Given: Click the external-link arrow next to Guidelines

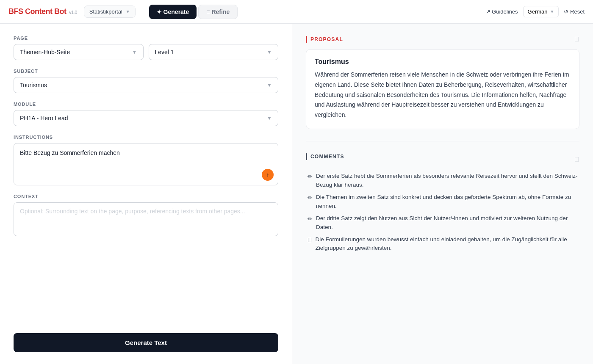Looking at the screenshot, I should (488, 11).
